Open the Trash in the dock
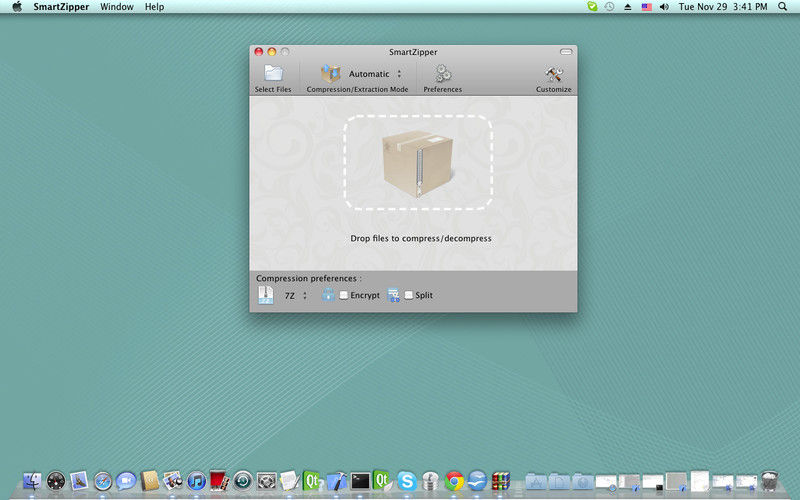This screenshot has width=800, height=500. pos(769,481)
